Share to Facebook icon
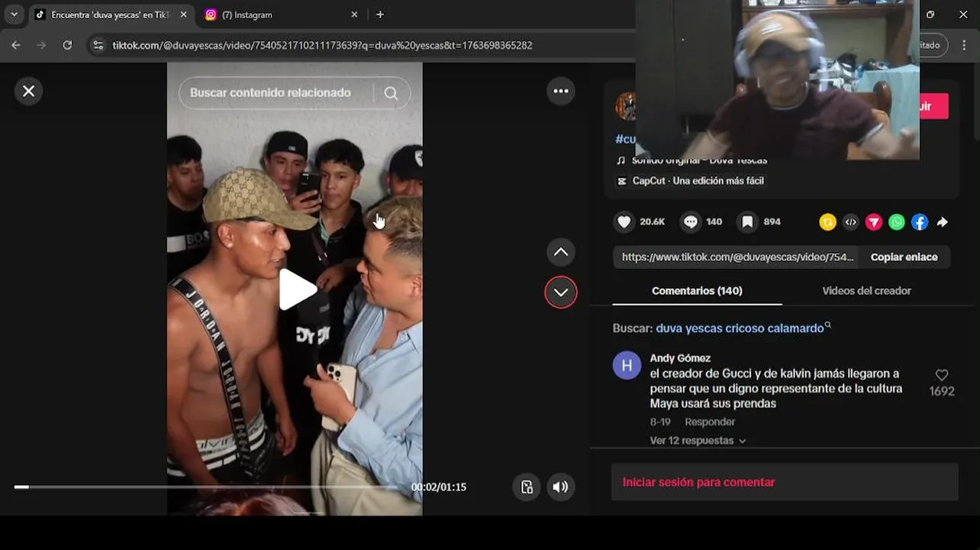The height and width of the screenshot is (550, 980). coord(920,222)
